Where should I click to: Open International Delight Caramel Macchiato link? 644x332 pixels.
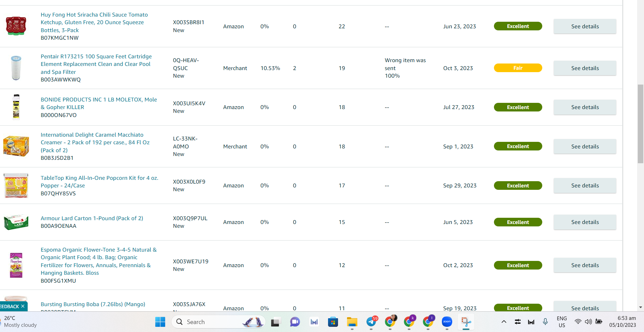coord(95,143)
